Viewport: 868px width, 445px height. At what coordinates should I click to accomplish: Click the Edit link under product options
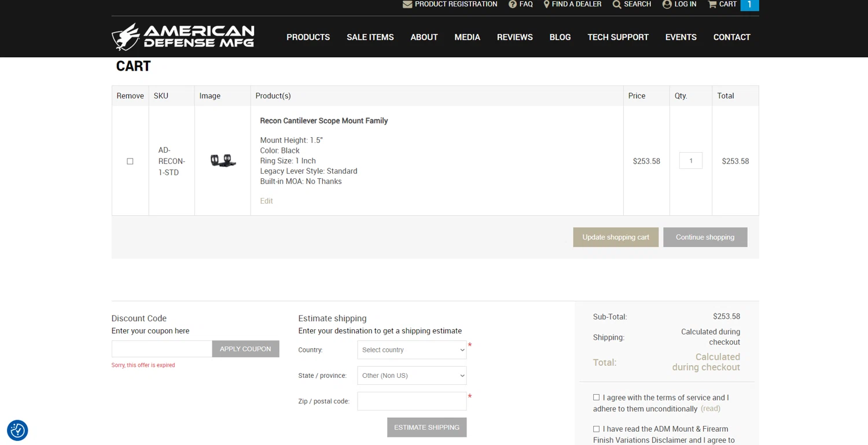(x=266, y=201)
